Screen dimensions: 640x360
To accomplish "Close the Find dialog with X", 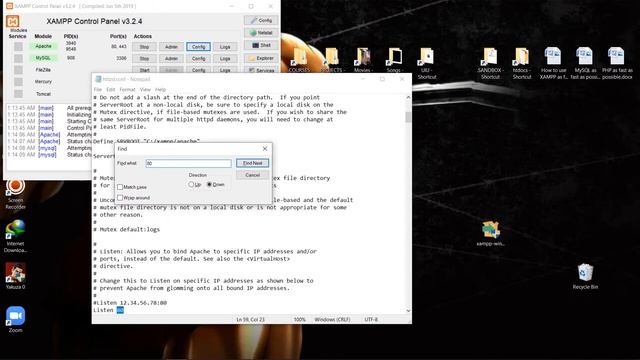I will coord(265,149).
